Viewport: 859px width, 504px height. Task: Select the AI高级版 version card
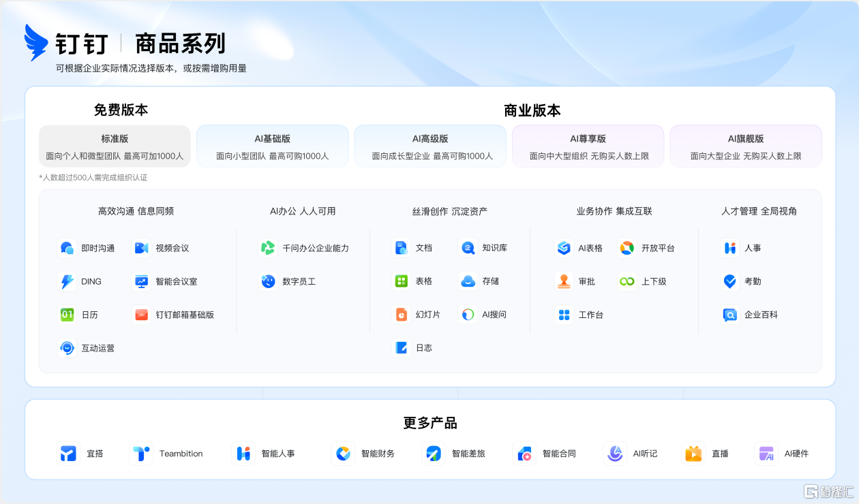430,146
